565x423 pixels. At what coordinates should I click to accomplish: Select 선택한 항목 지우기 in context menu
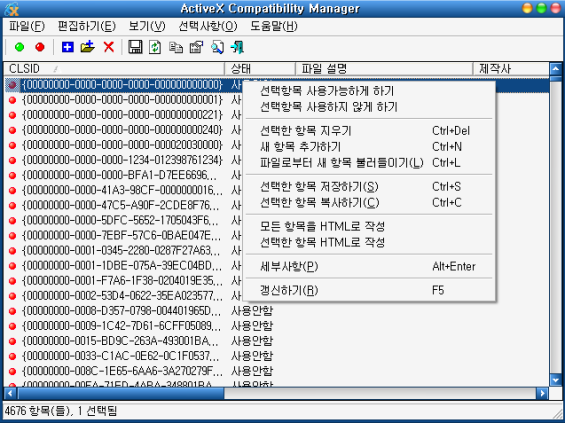[369, 131]
